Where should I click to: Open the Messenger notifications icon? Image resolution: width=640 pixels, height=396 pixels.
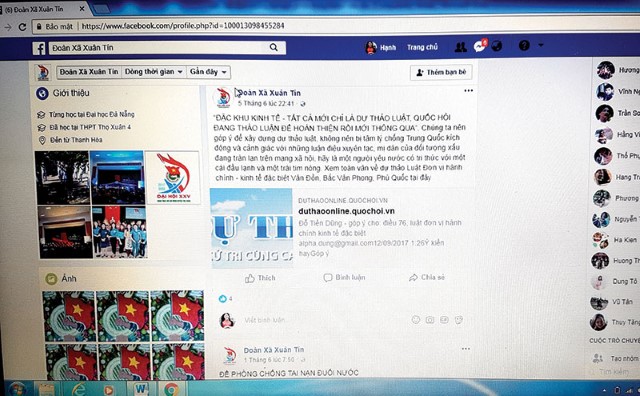[480, 46]
